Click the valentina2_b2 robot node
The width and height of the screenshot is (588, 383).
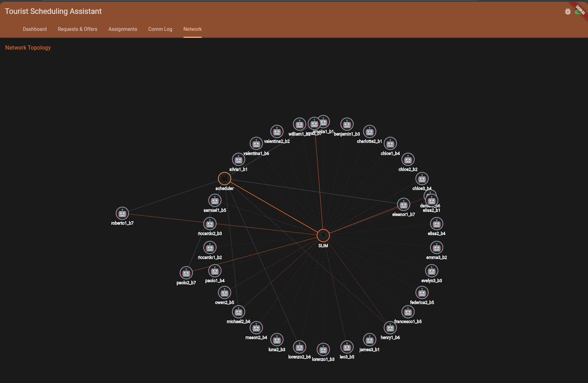point(277,132)
